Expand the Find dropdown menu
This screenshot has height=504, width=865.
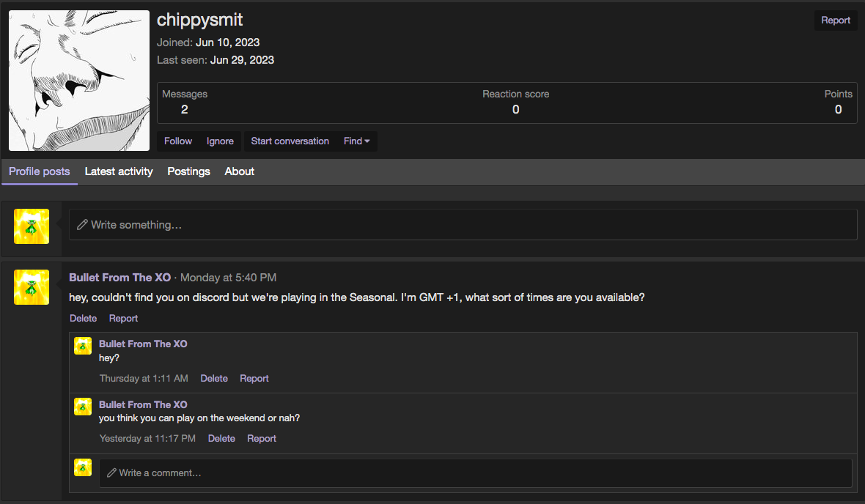[x=356, y=141]
